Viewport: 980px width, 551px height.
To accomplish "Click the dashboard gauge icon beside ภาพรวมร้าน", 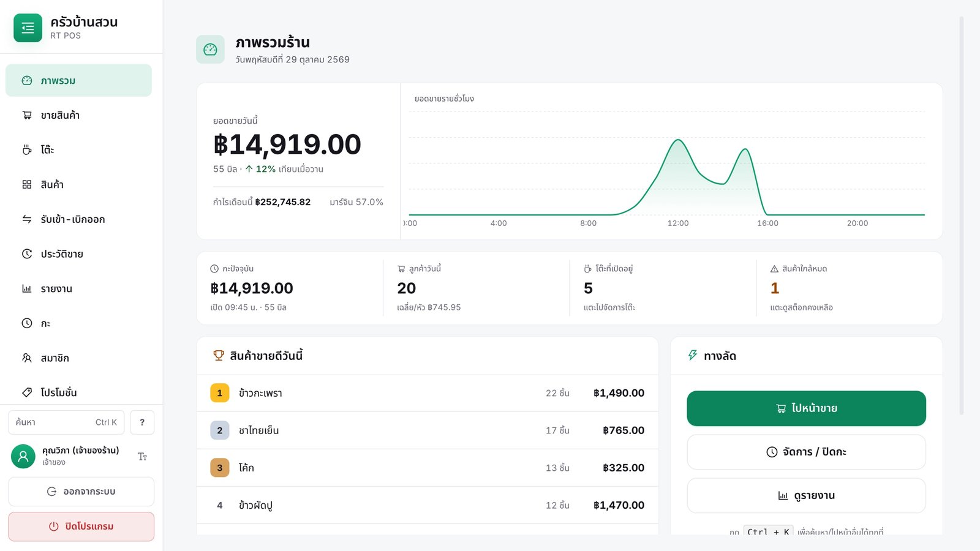I will 210,50.
